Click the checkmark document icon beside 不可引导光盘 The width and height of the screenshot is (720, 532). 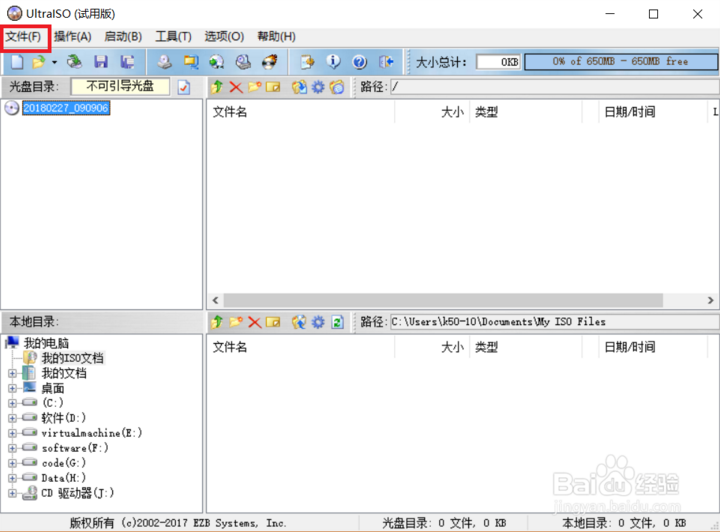click(x=184, y=87)
